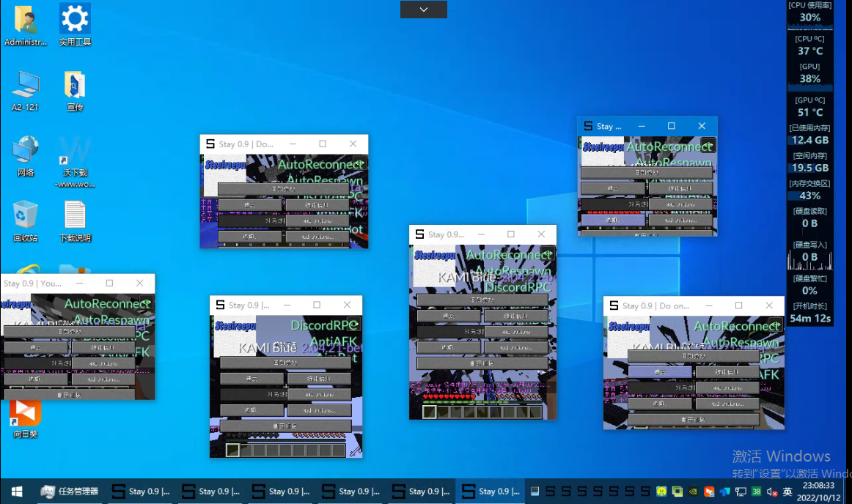Click 断开连接 button in 'Stay 0.9...' center window

[x=482, y=363]
